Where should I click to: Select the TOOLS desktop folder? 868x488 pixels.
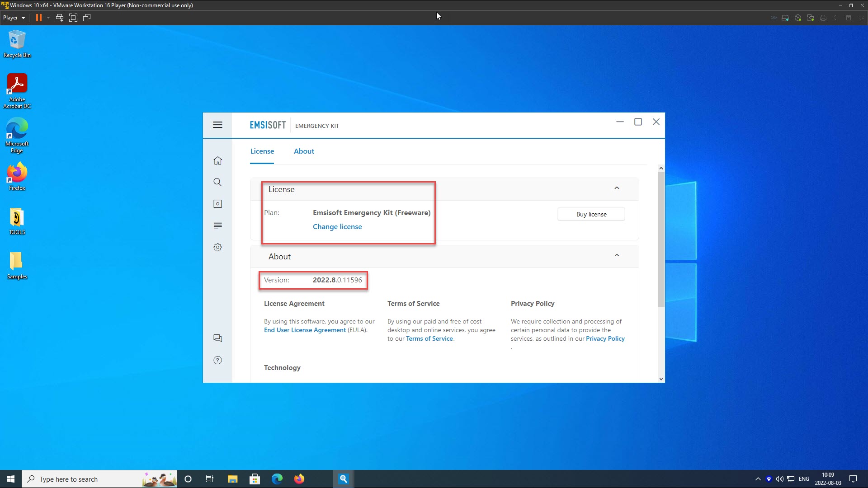(x=17, y=221)
